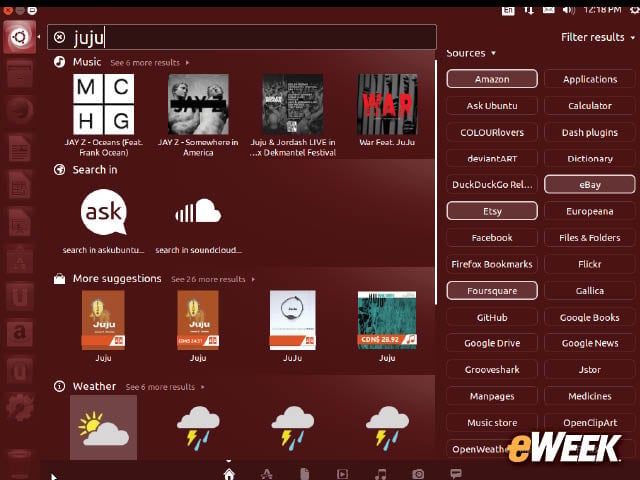Click the juju search text field

coord(242,37)
